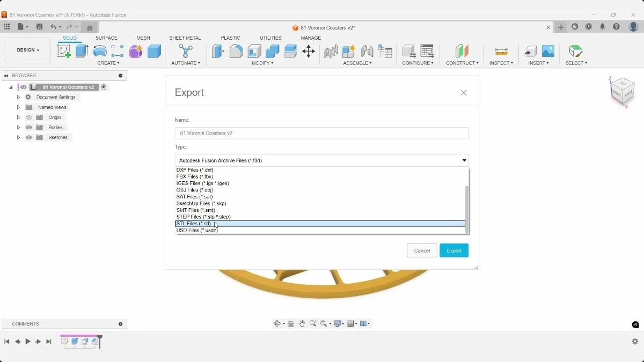Viewport: 644px width, 362px height.
Task: Click the ViewCube orientation widget
Action: coord(623,91)
